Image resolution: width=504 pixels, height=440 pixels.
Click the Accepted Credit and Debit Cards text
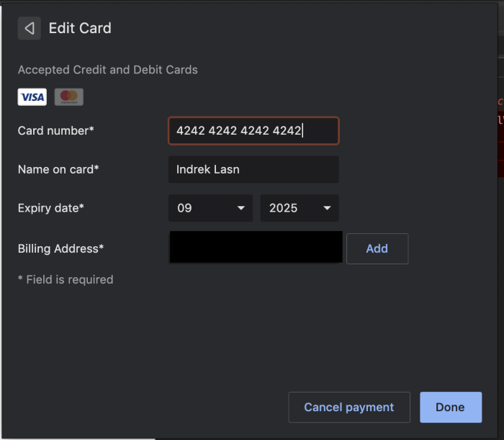point(108,70)
